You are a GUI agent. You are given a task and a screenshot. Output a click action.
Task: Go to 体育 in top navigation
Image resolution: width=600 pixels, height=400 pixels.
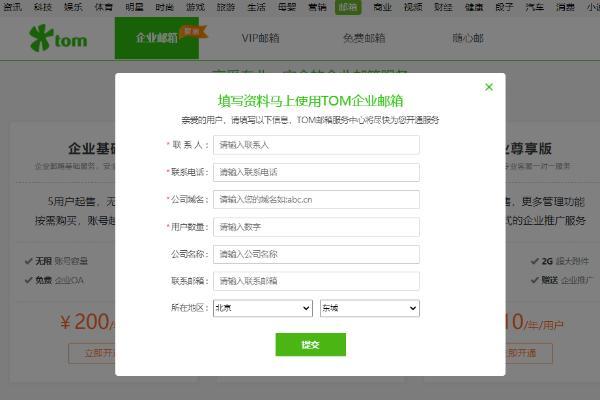click(x=104, y=7)
